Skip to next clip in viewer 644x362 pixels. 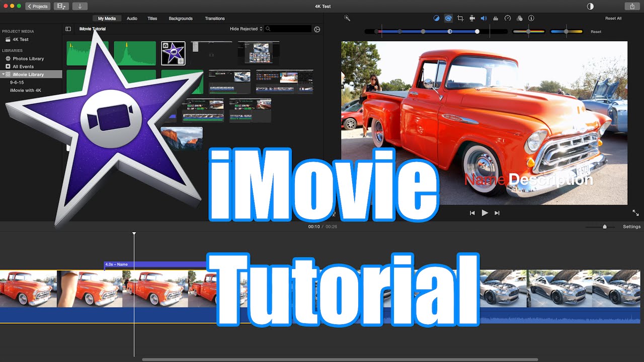pos(497,213)
